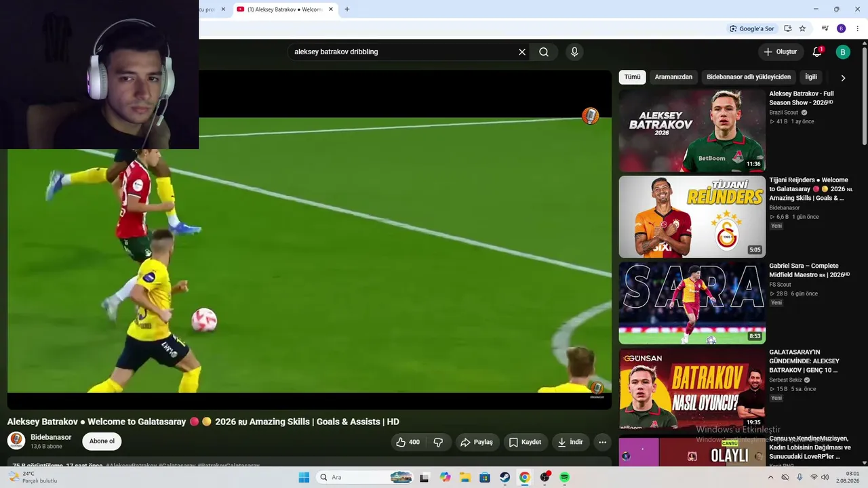The height and width of the screenshot is (488, 868).
Task: Click Google'a Sor in address bar
Action: click(751, 28)
